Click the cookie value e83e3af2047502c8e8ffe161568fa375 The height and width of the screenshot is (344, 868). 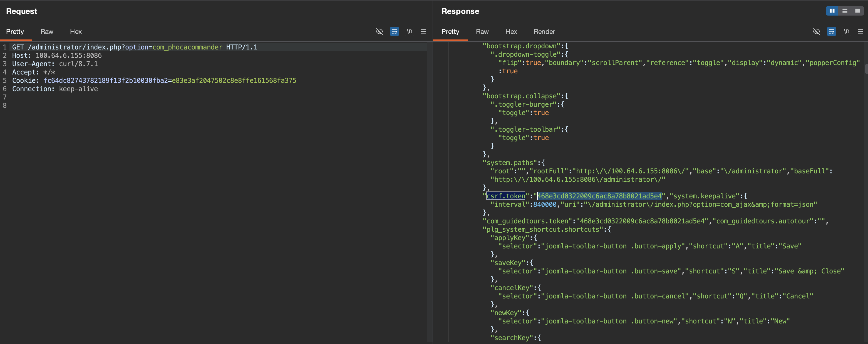click(x=234, y=81)
